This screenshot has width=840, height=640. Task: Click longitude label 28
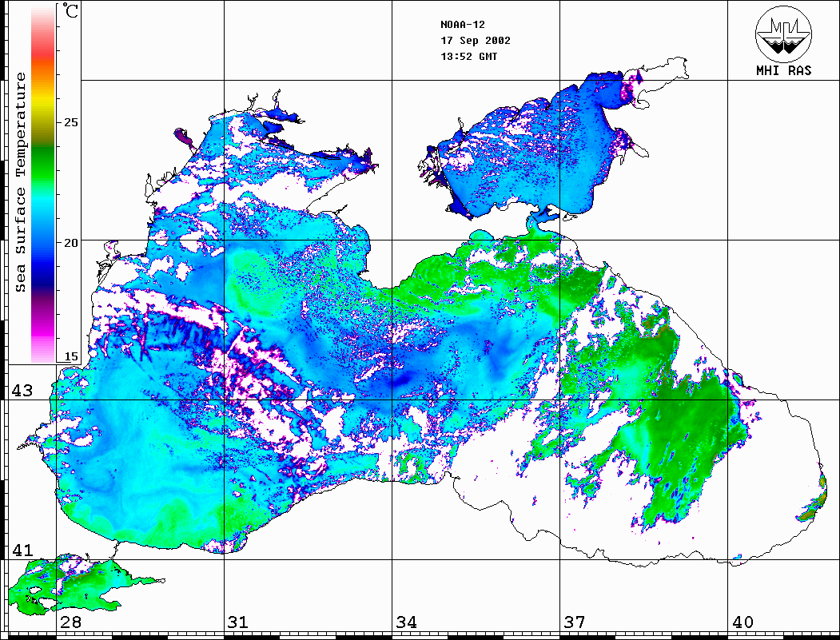[x=70, y=622]
